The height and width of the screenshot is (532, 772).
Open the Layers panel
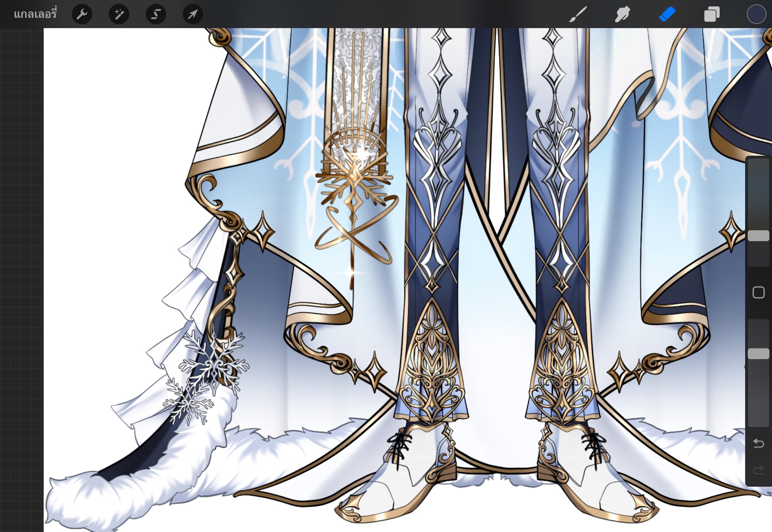point(711,14)
